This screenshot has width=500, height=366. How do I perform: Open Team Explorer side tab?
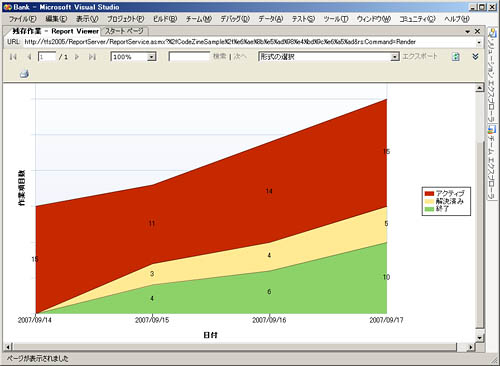coord(492,162)
